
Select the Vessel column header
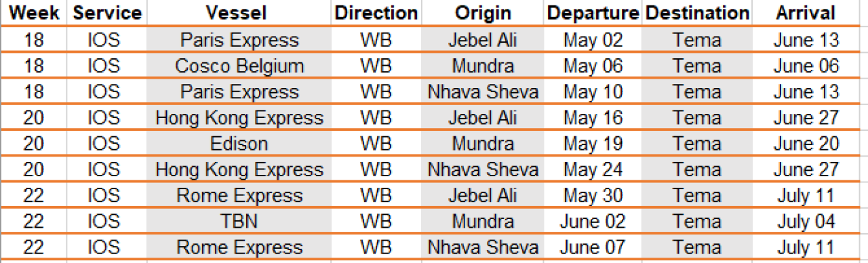(x=239, y=13)
